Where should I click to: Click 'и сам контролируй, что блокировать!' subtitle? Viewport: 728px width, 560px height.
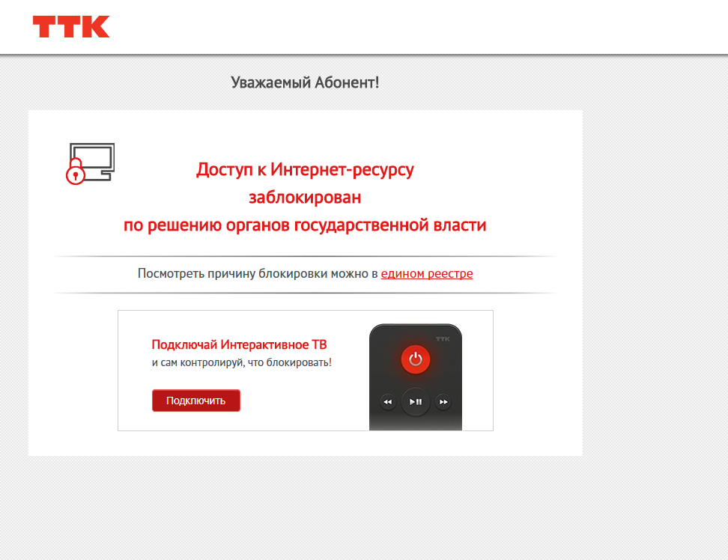pyautogui.click(x=241, y=362)
